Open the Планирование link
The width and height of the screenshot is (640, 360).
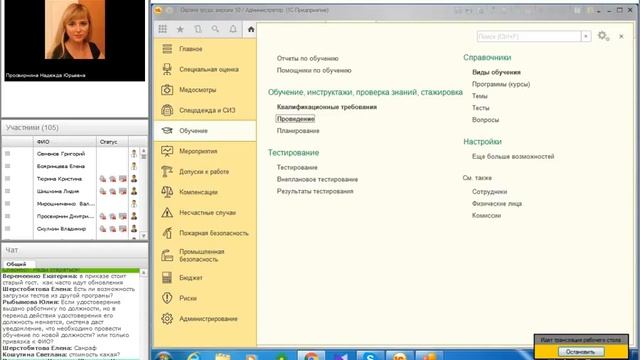(298, 131)
